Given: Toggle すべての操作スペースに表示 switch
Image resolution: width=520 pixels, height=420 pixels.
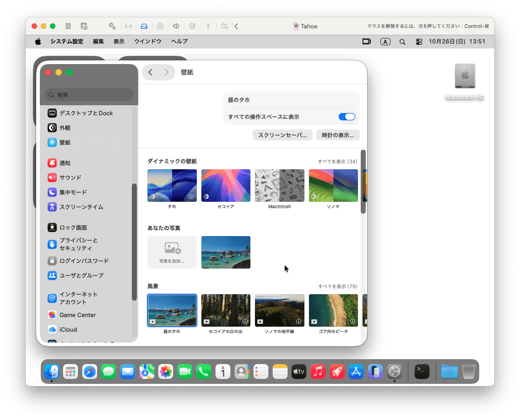Looking at the screenshot, I should [x=347, y=117].
